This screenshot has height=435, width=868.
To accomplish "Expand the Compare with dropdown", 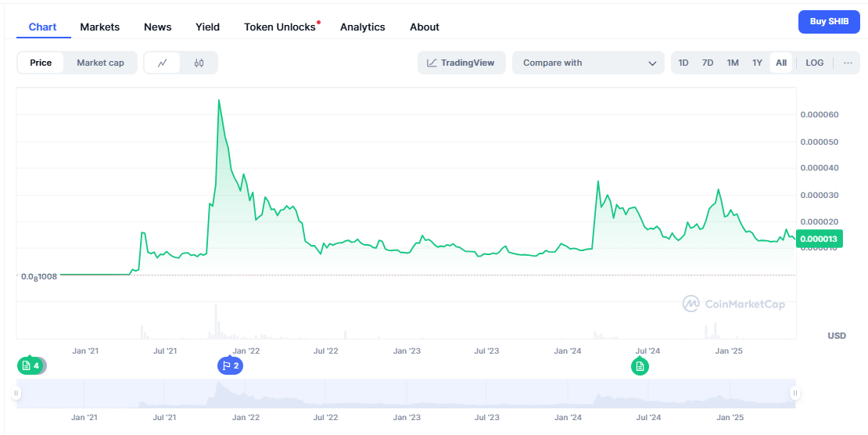I will click(588, 63).
